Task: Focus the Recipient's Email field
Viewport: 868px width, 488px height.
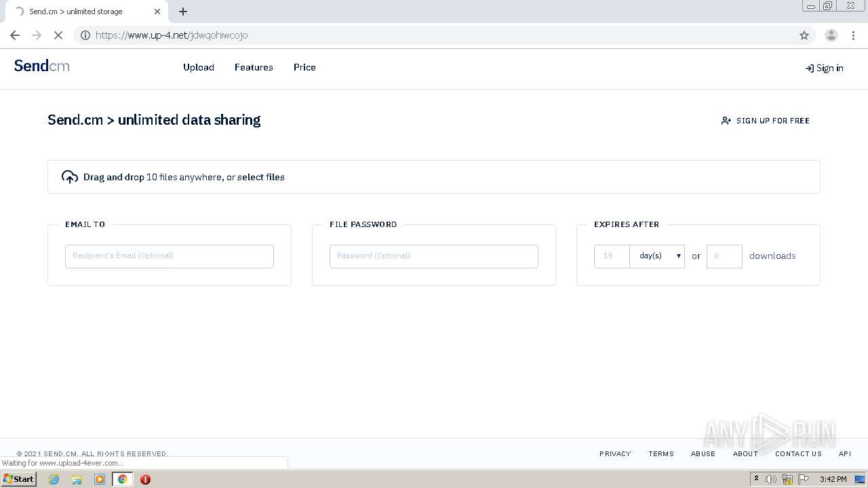Action: click(x=170, y=256)
